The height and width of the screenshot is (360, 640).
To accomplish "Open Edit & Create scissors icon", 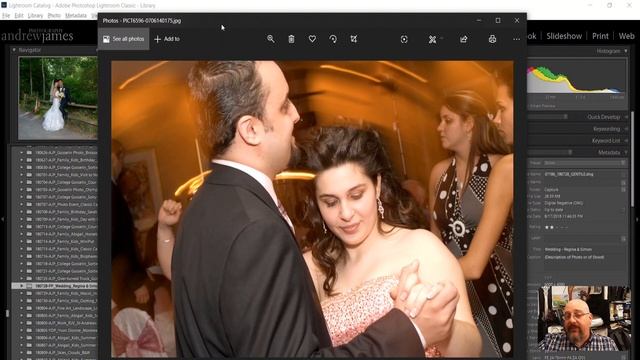I will pos(433,39).
